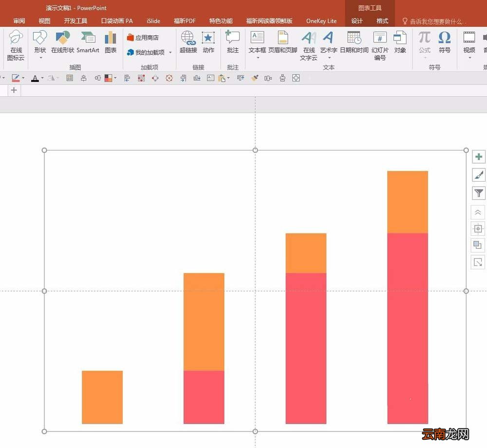Insert a shape using 形状 button
The width and height of the screenshot is (487, 448).
point(40,41)
